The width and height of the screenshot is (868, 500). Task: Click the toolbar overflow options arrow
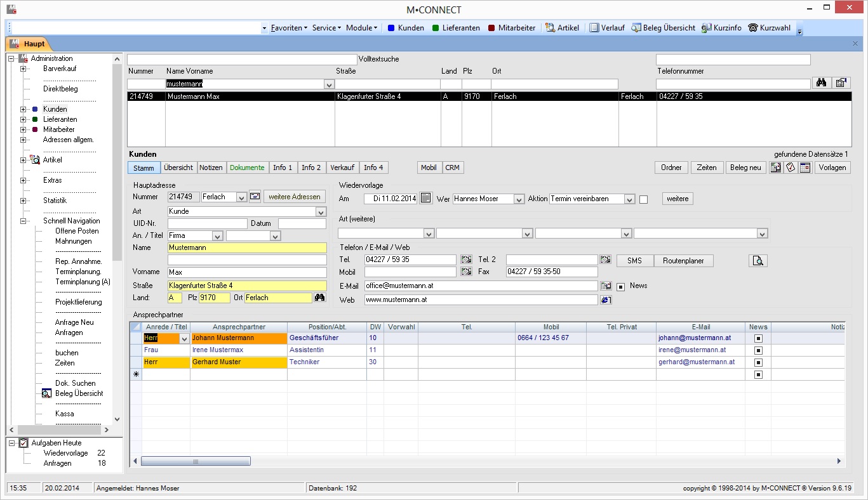pyautogui.click(x=799, y=29)
